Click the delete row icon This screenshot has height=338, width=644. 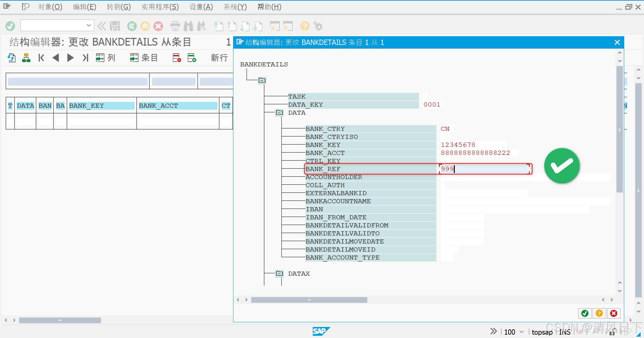click(x=177, y=58)
